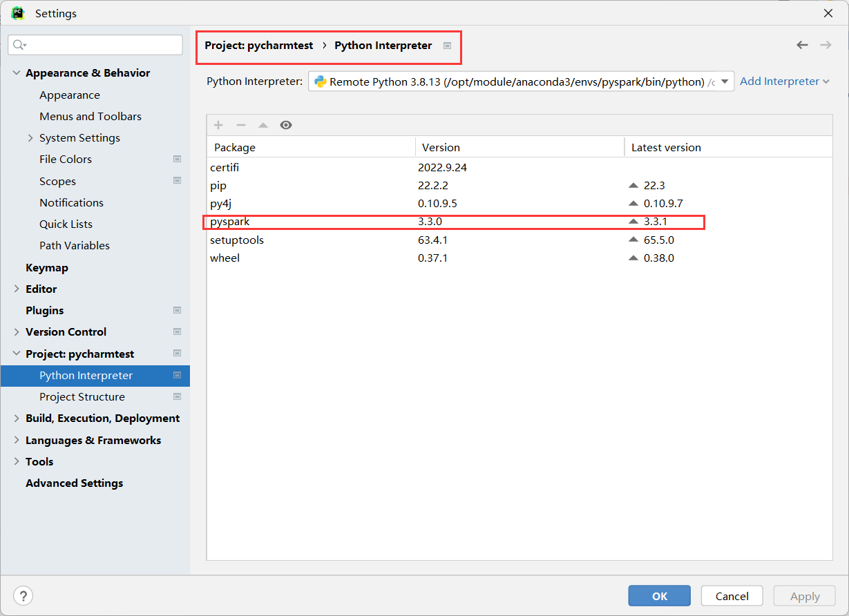The image size is (849, 616).
Task: Click the upgrade arrow for setuptools 65.5.0
Action: click(x=633, y=240)
